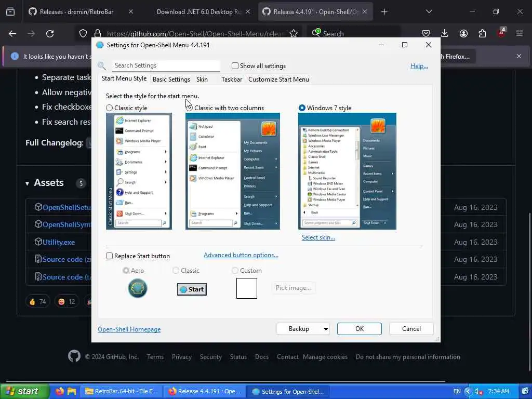
Task: Open Firefox downloads panel
Action: (445, 33)
